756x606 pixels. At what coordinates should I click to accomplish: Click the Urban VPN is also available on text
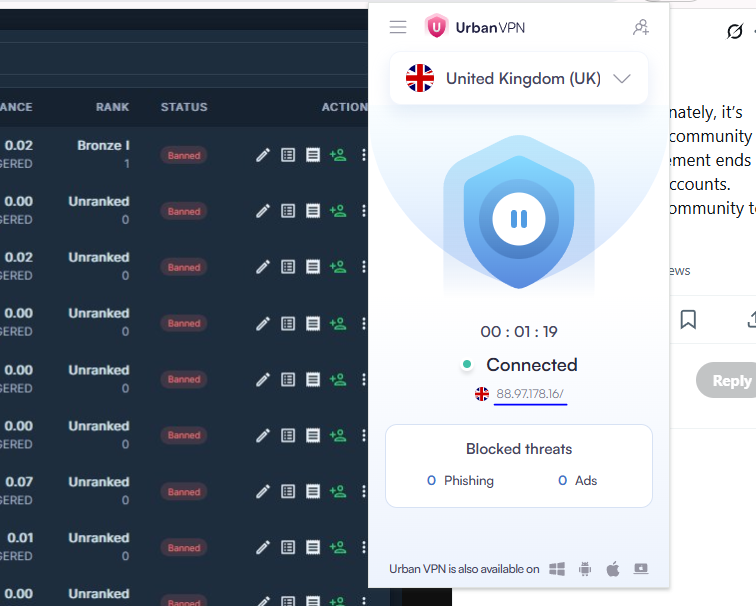464,569
